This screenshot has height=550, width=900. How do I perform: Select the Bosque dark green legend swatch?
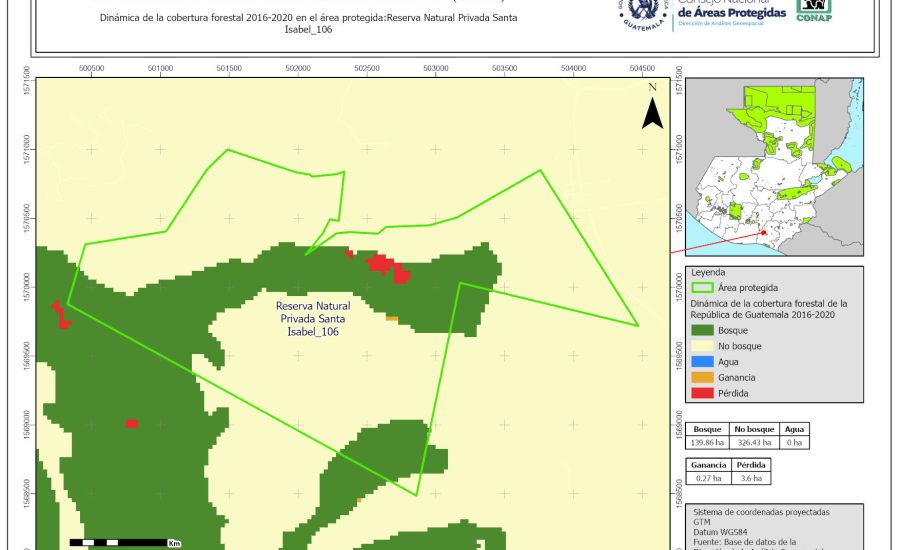click(x=704, y=329)
